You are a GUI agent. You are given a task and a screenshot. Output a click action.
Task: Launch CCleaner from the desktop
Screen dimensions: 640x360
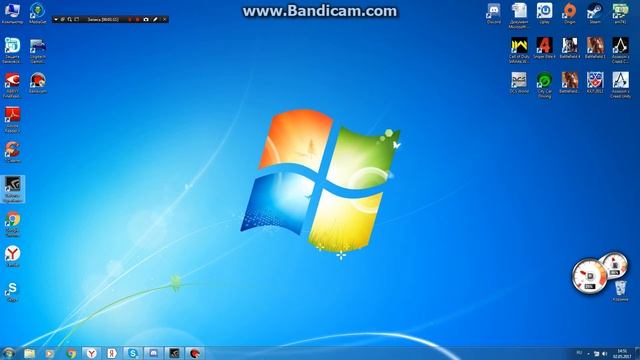[x=12, y=152]
